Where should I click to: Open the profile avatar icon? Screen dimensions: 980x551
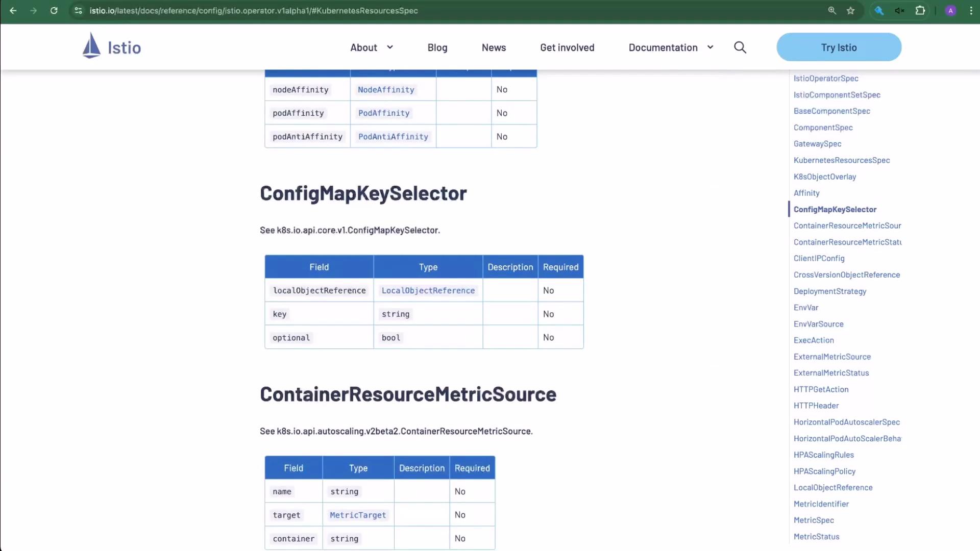(x=950, y=10)
